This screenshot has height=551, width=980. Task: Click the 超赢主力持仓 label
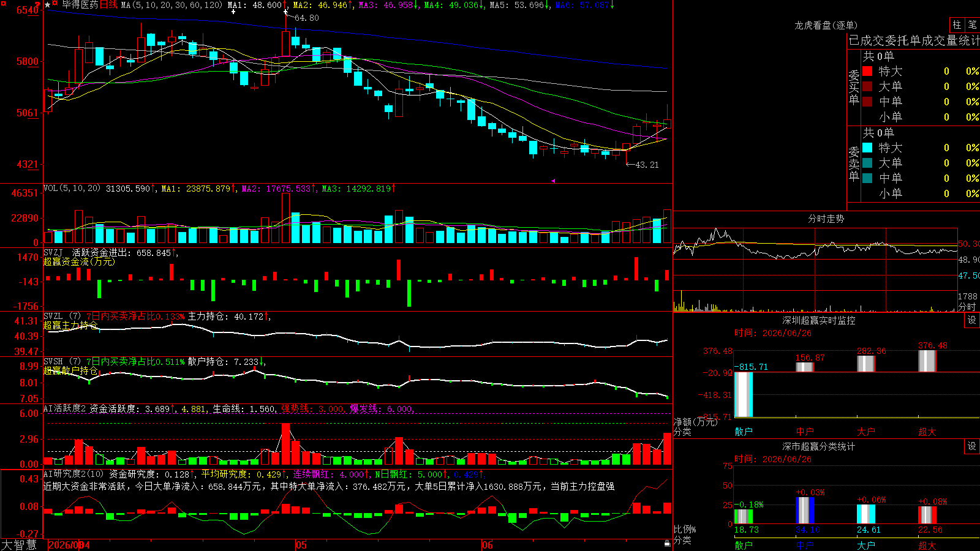(70, 325)
